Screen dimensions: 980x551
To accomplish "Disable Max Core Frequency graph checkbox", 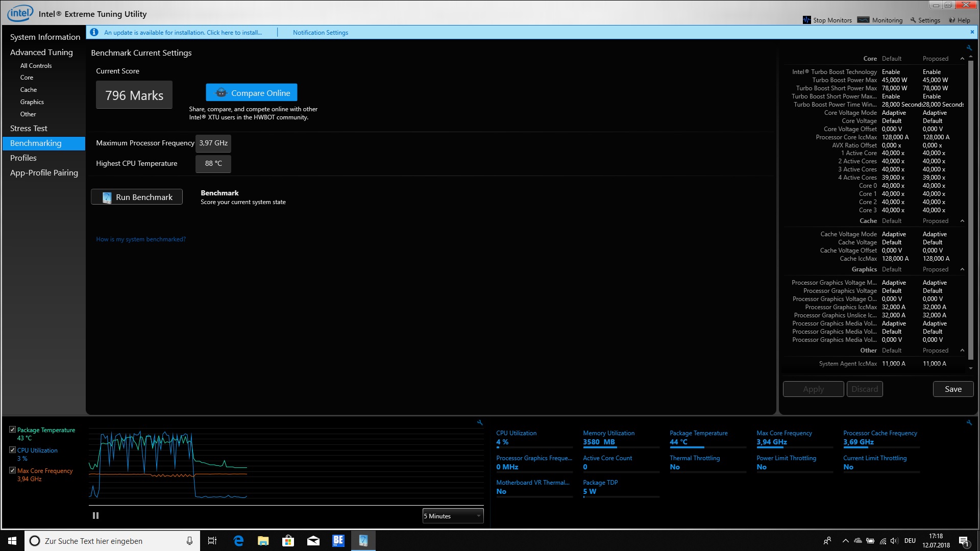I will coord(12,470).
